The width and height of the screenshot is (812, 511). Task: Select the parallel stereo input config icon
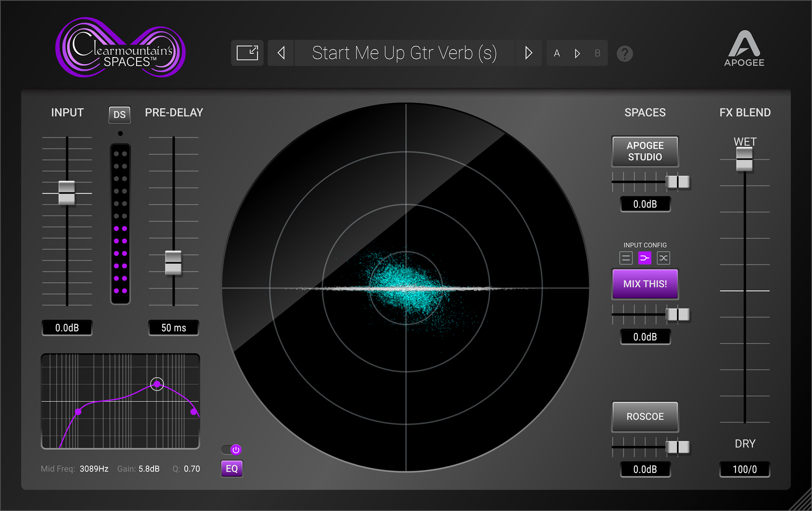626,258
